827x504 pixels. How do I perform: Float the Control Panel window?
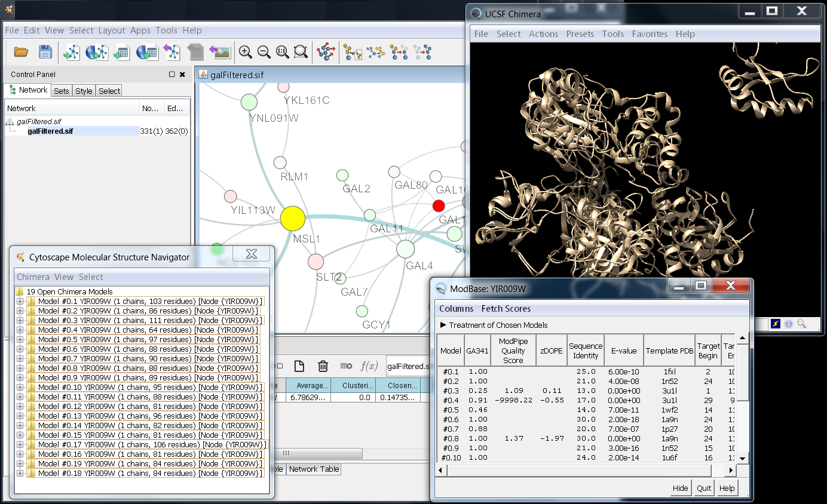click(x=172, y=75)
